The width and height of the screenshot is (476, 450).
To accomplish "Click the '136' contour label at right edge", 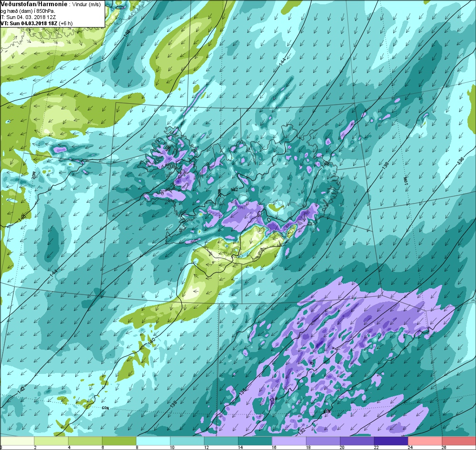I will (x=461, y=160).
